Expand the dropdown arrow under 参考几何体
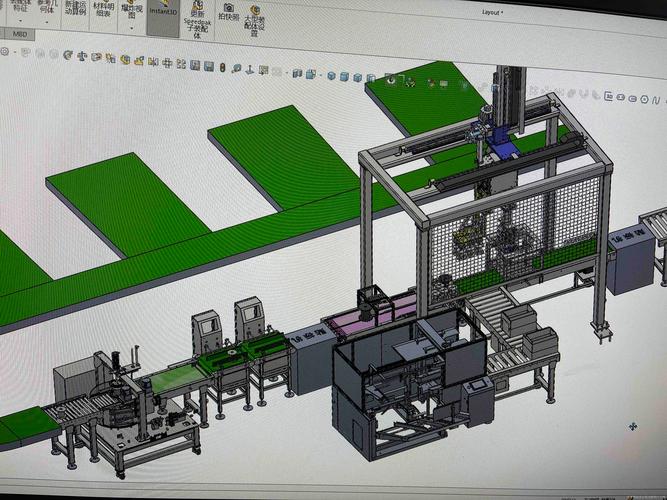The height and width of the screenshot is (500, 667). click(47, 22)
